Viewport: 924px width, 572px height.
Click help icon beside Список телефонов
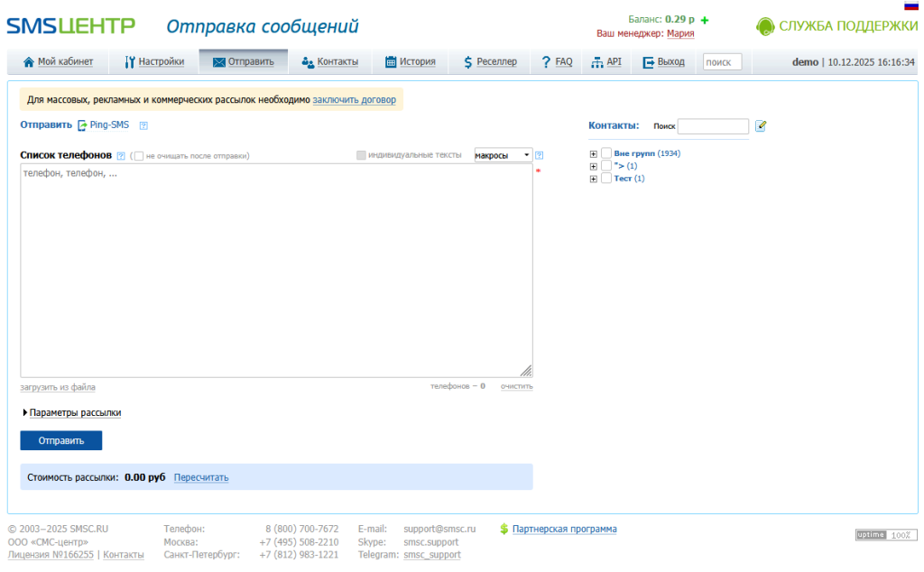121,156
